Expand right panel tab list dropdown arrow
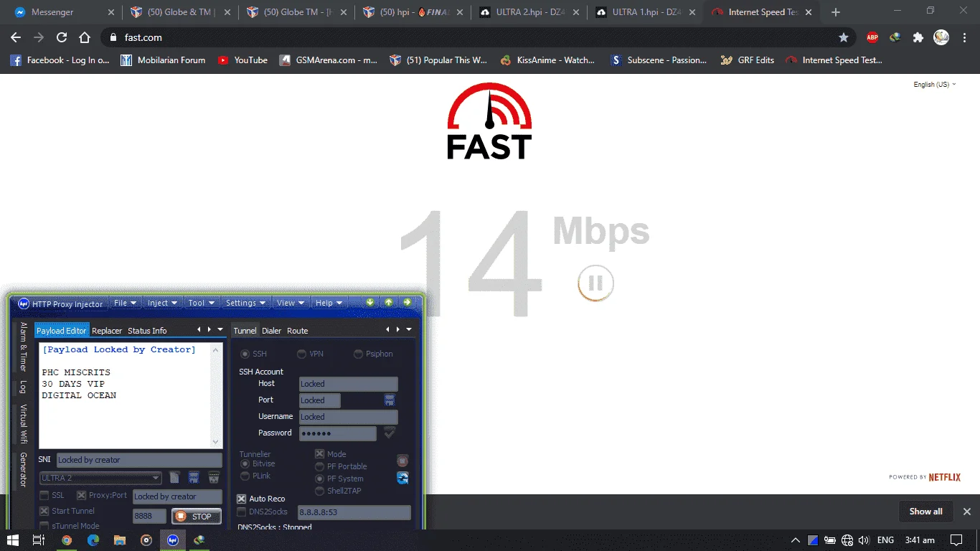The height and width of the screenshot is (551, 980). 409,329
